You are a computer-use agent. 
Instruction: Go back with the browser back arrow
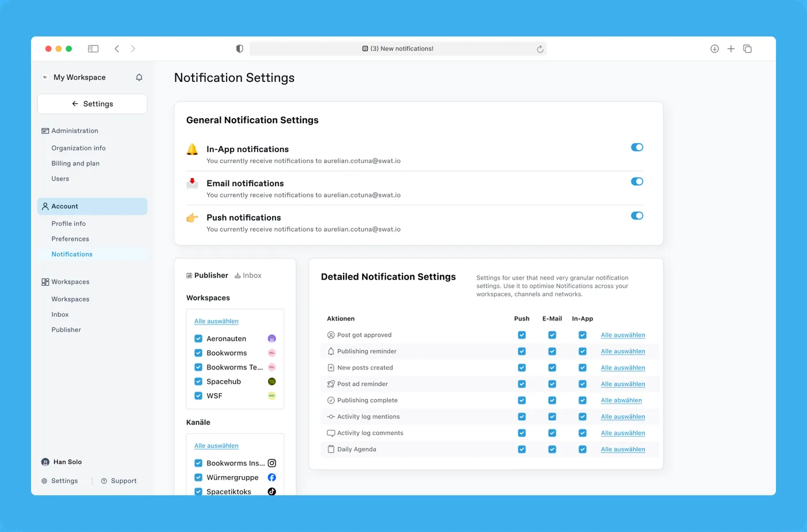[117, 49]
